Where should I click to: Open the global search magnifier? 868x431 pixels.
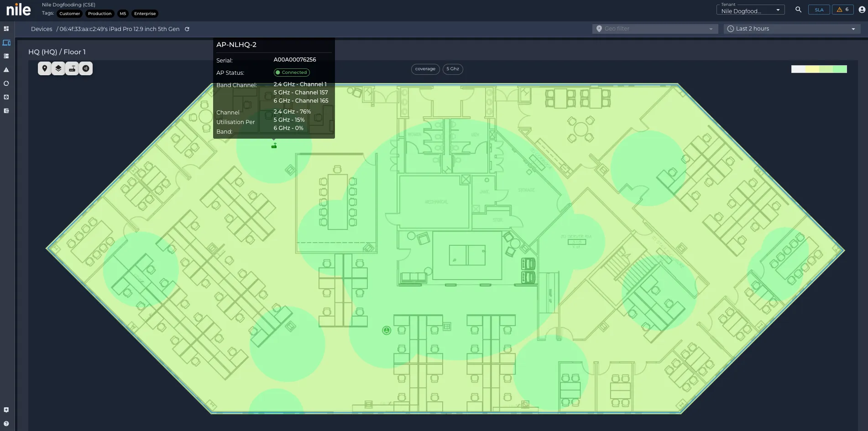click(x=798, y=10)
